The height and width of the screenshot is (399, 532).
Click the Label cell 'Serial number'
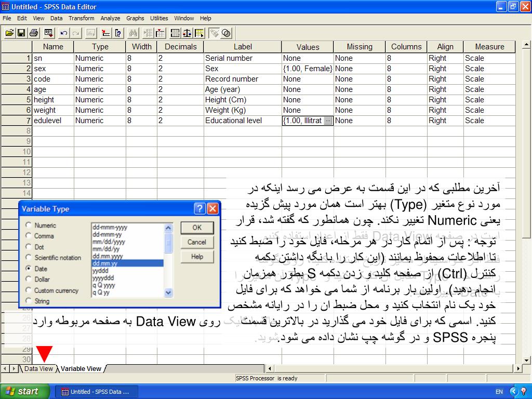[x=243, y=58]
